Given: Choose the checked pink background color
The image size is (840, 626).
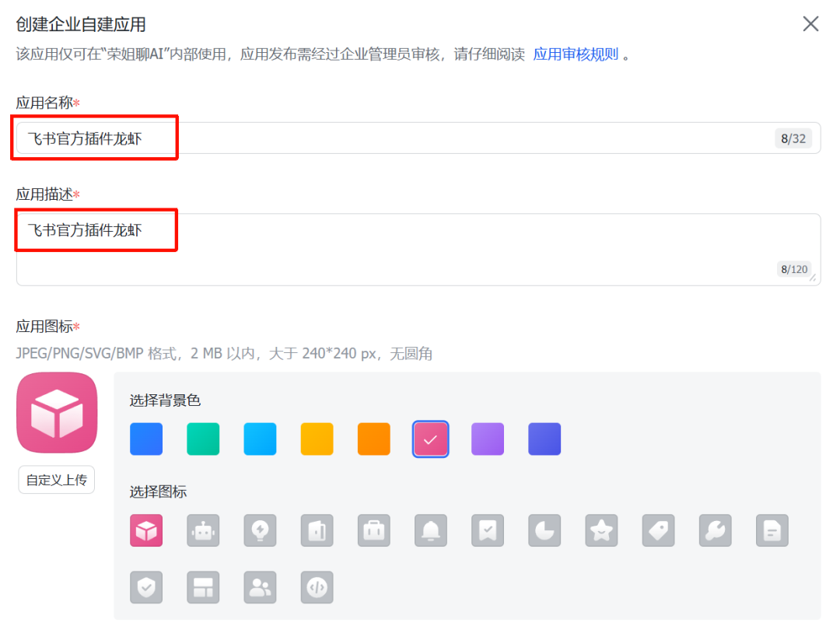Looking at the screenshot, I should [x=431, y=439].
